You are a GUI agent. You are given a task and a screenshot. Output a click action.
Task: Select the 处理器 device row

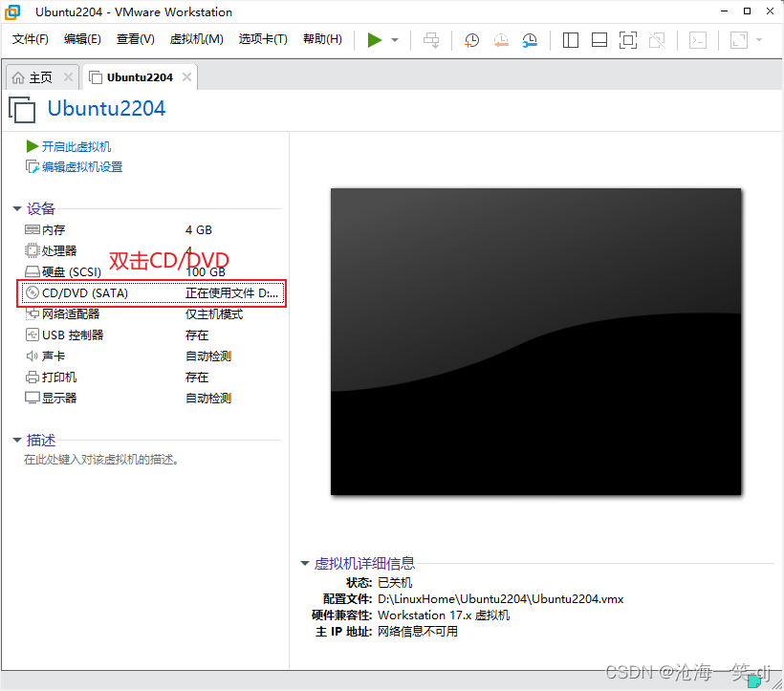(151, 250)
